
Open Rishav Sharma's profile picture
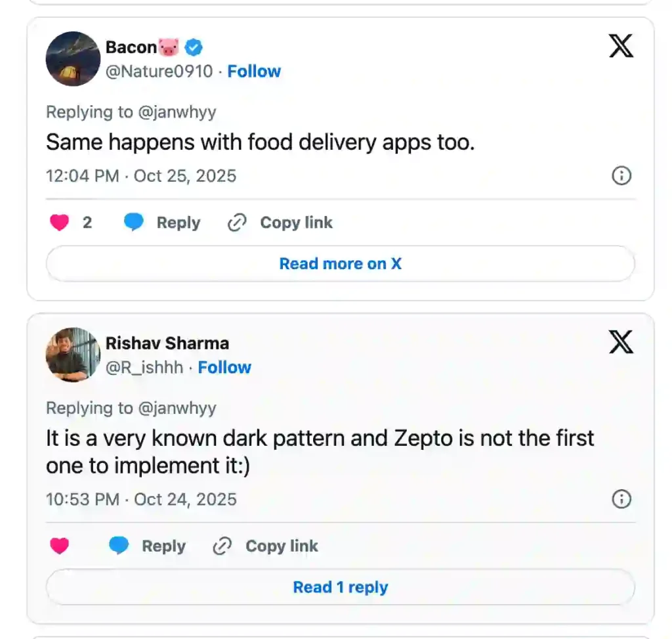coord(73,355)
